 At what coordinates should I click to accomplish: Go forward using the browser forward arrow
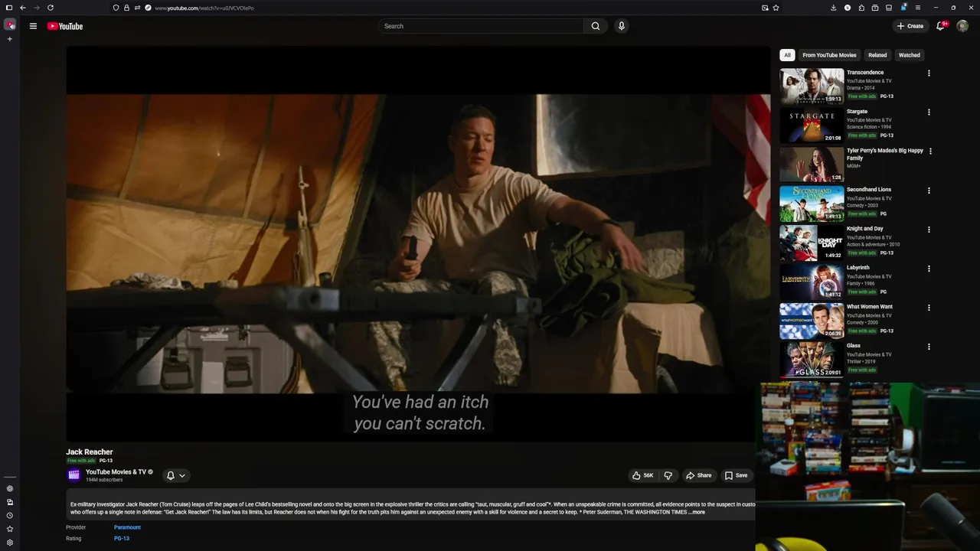(x=37, y=8)
